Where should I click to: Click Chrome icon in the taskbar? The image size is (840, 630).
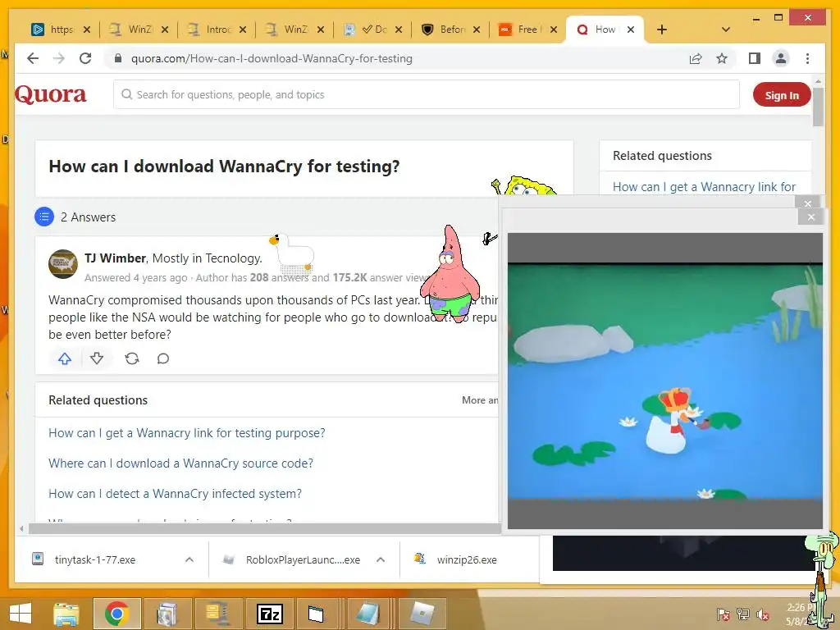(x=116, y=614)
